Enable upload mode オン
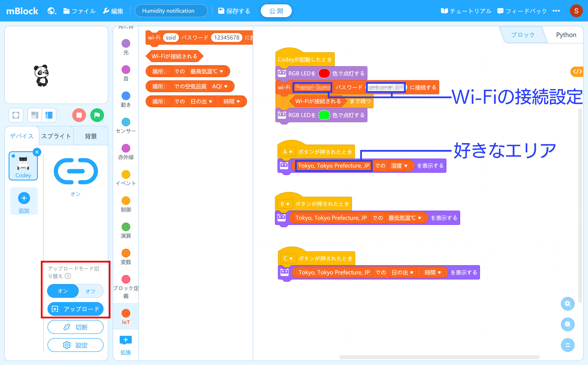 (x=63, y=291)
